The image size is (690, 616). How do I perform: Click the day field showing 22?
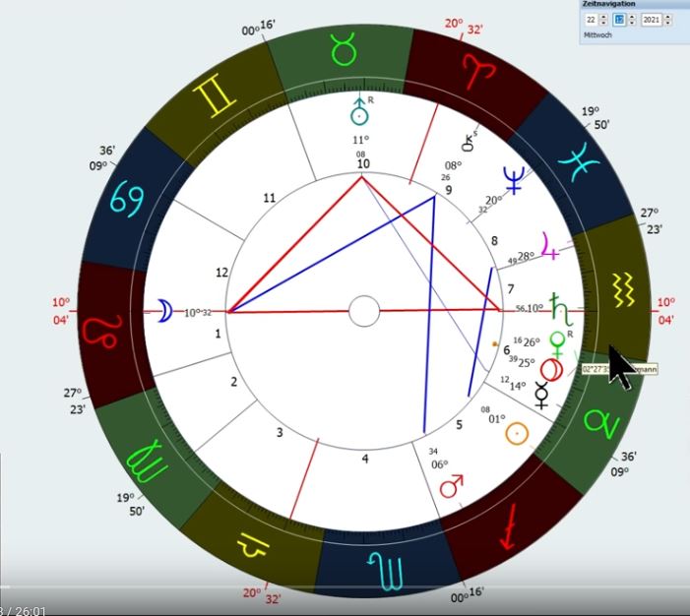coord(592,20)
